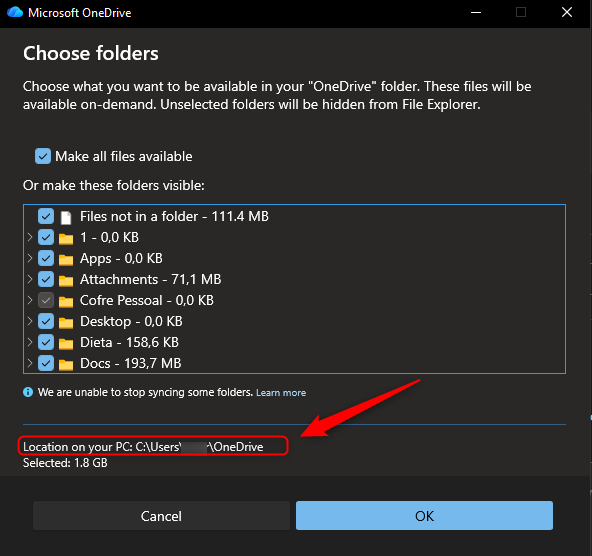
Task: Click the Dieta folder icon
Action: pyautogui.click(x=66, y=343)
